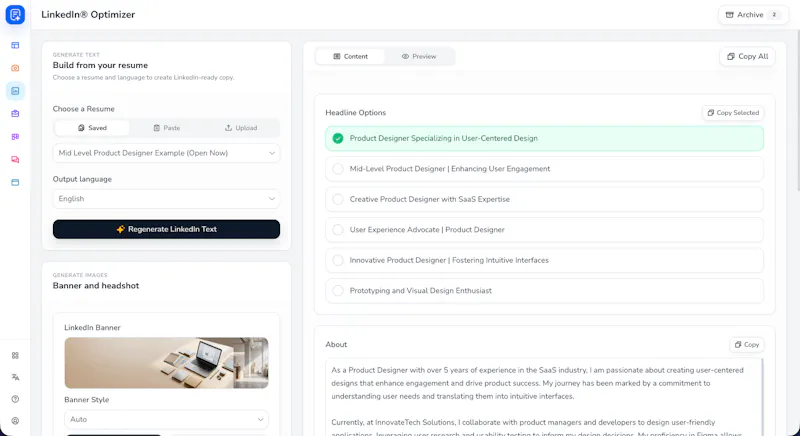Click the eye icon on Preview tab
Viewport: 800px width, 436px height.
[x=405, y=57]
